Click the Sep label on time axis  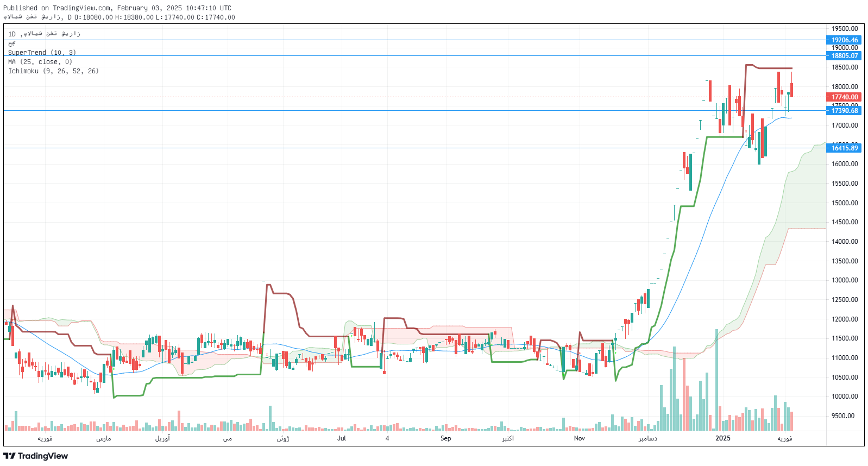[445, 438]
